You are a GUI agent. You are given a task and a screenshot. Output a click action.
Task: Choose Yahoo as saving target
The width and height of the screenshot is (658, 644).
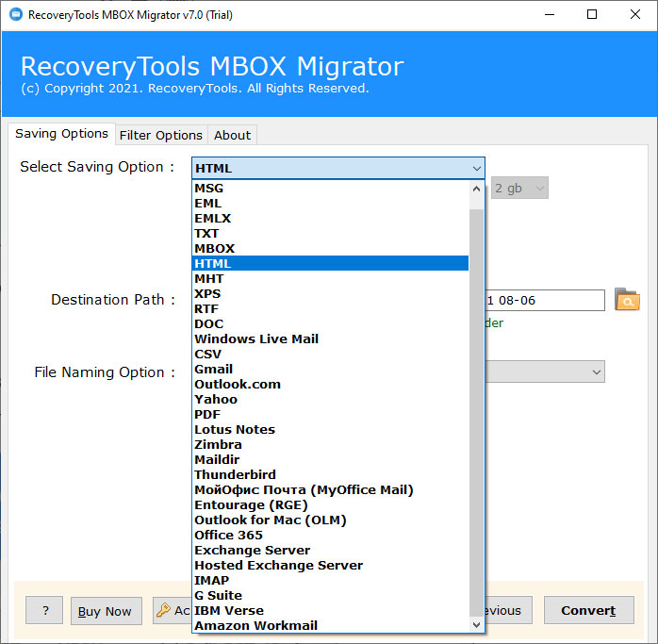pos(330,400)
